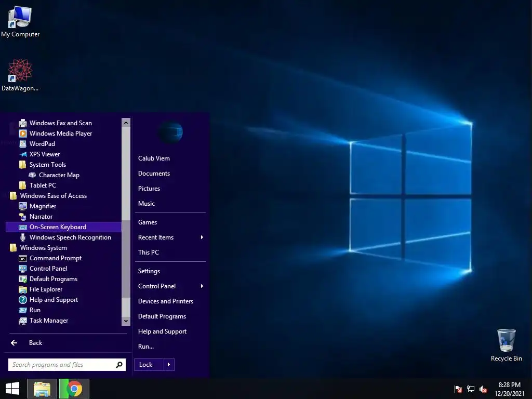This screenshot has width=532, height=399.
Task: Open the Calub Viem user folder
Action: click(x=154, y=158)
